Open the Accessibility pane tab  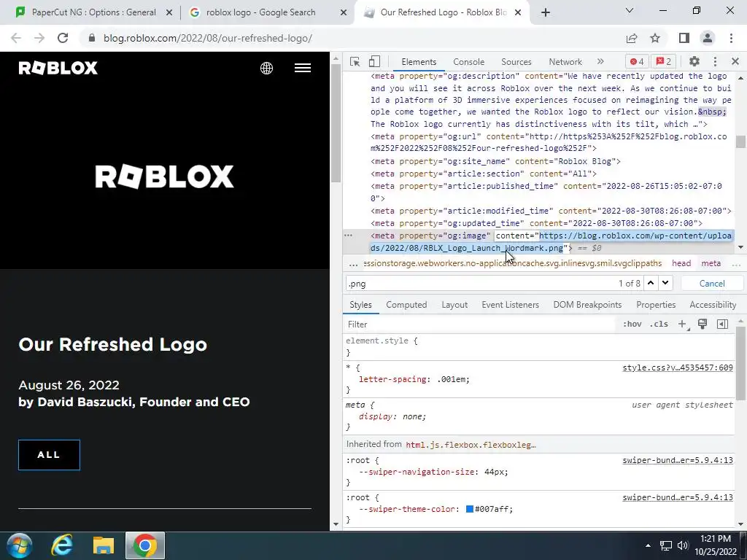point(713,305)
